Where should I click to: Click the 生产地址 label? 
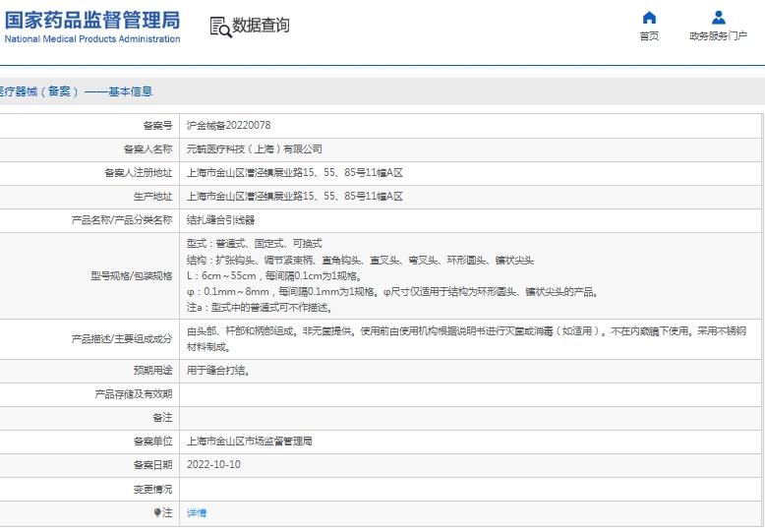point(152,197)
